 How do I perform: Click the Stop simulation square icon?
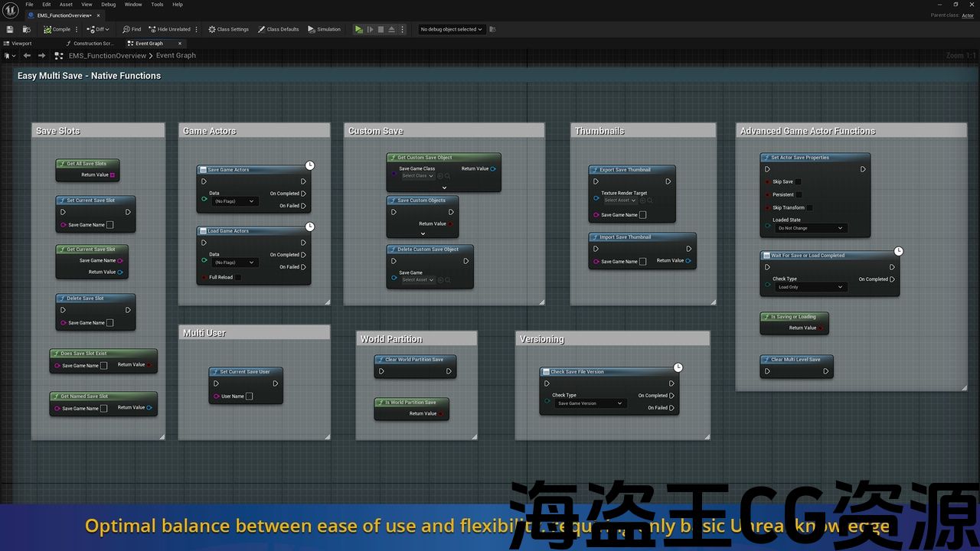(381, 29)
